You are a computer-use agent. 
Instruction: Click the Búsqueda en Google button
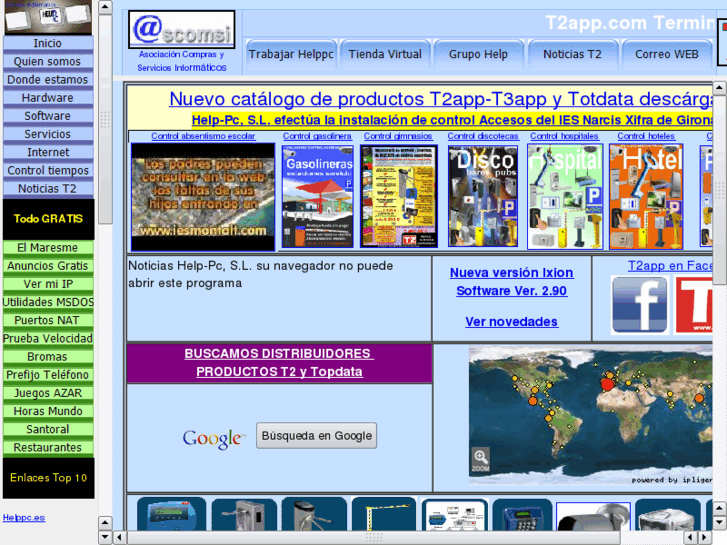pyautogui.click(x=317, y=436)
